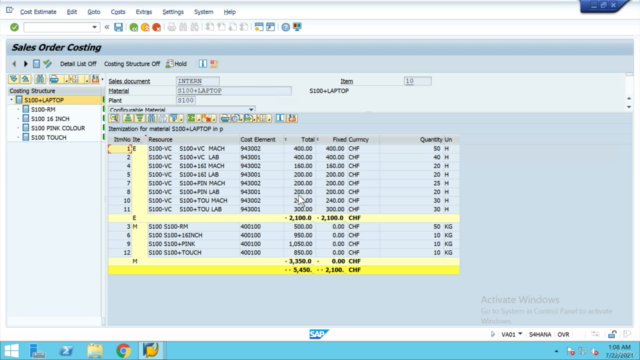Click the green Enter checkmark icon
This screenshot has width=640, height=360.
14,27
